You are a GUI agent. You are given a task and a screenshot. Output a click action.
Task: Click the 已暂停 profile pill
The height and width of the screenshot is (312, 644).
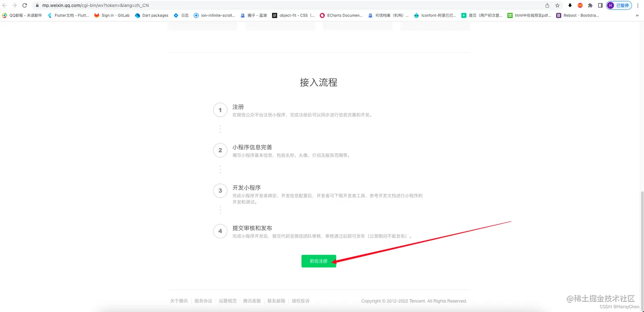pyautogui.click(x=618, y=6)
